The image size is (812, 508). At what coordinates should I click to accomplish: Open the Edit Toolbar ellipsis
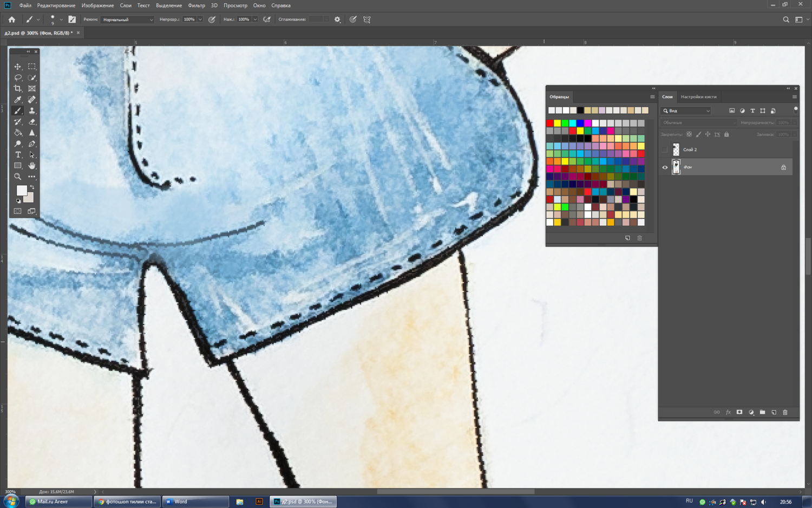coord(32,177)
